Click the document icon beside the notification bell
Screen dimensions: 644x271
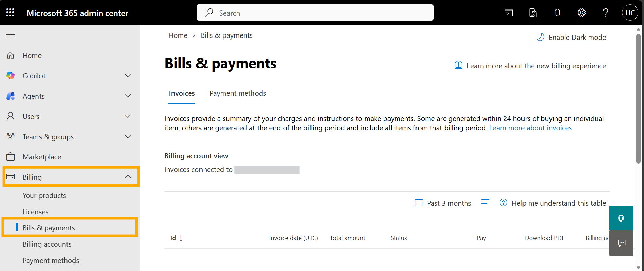click(533, 13)
